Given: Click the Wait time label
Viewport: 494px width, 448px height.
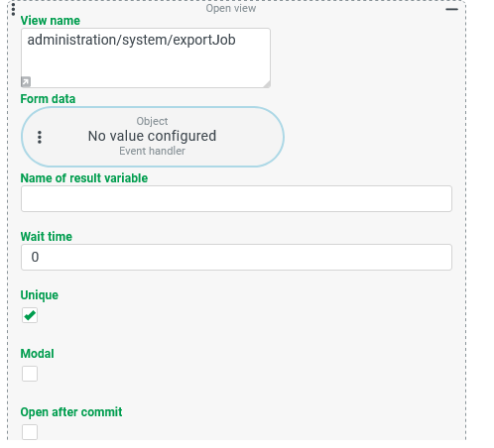Looking at the screenshot, I should (47, 237).
